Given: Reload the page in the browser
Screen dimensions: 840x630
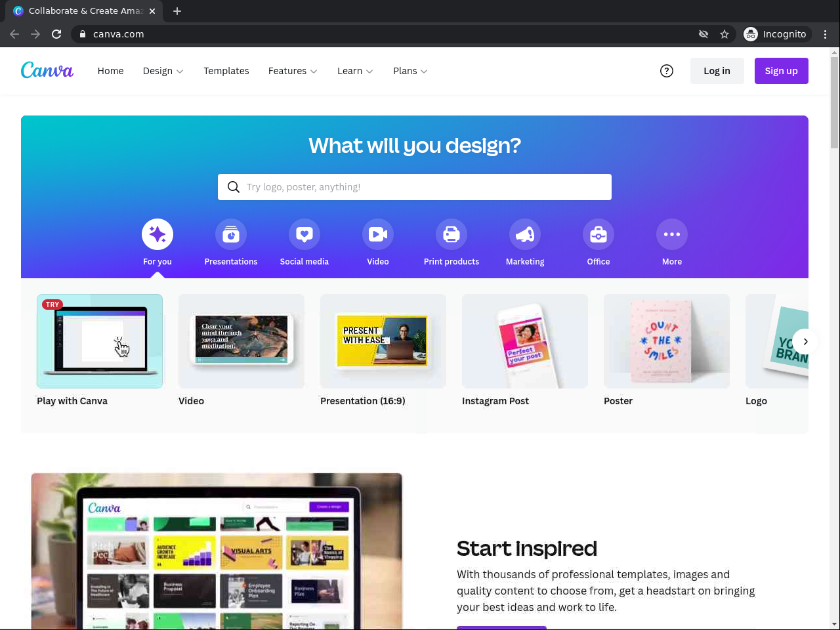Looking at the screenshot, I should pos(56,34).
